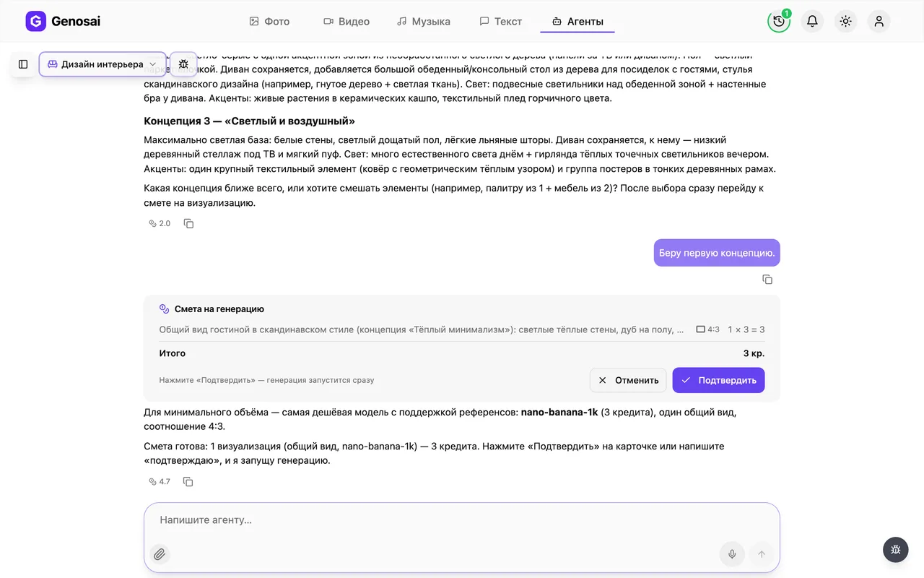Screen dimensions: 924x578
Task: Open generation history with badge
Action: point(779,21)
